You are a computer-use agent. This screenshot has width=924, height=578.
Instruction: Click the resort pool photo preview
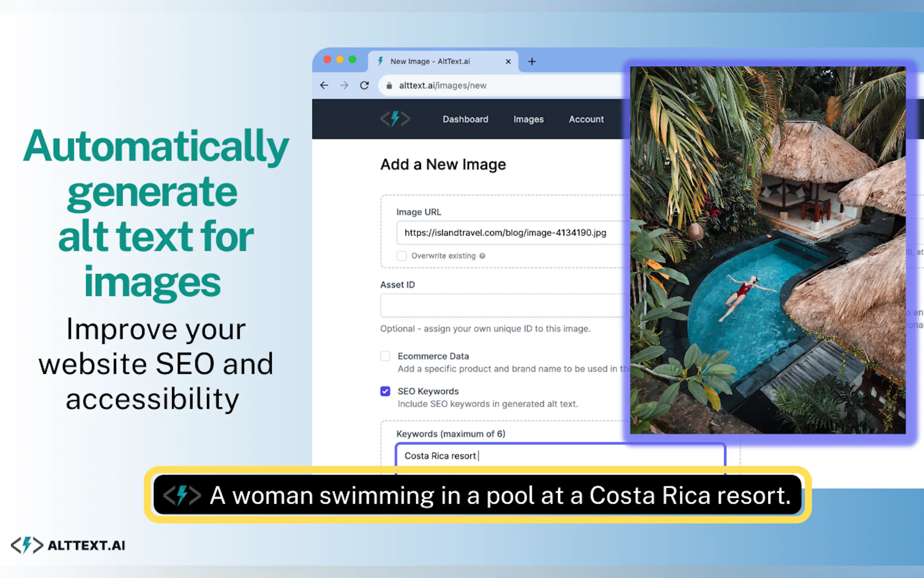[768, 250]
